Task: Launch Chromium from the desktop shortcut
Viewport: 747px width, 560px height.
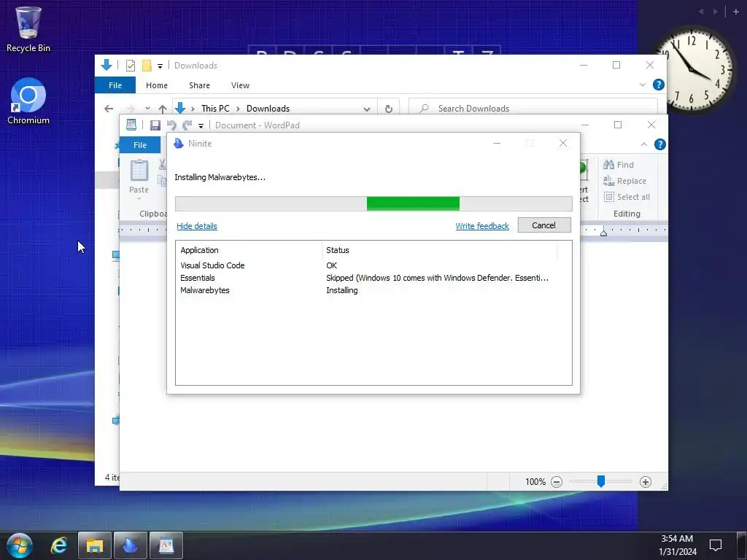Action: tap(28, 101)
